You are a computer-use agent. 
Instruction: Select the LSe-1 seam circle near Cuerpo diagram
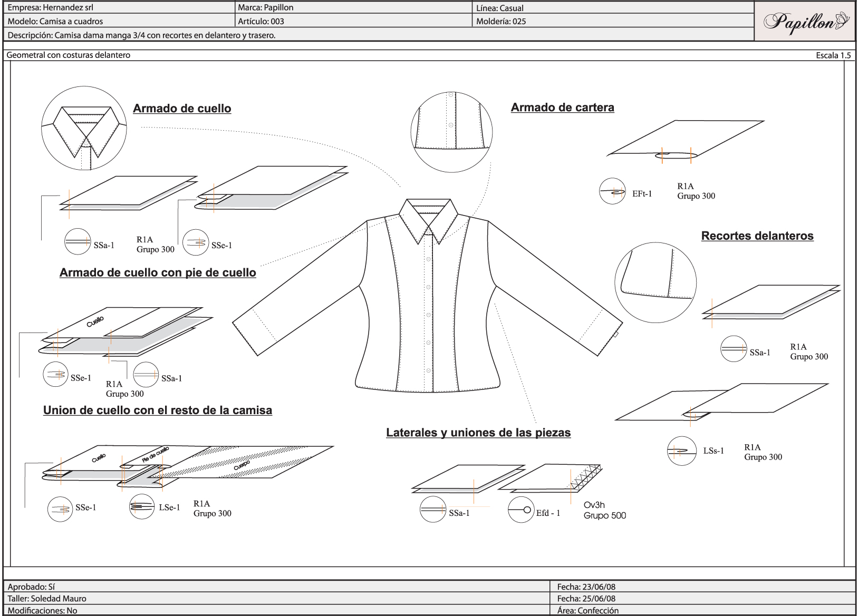pos(141,507)
